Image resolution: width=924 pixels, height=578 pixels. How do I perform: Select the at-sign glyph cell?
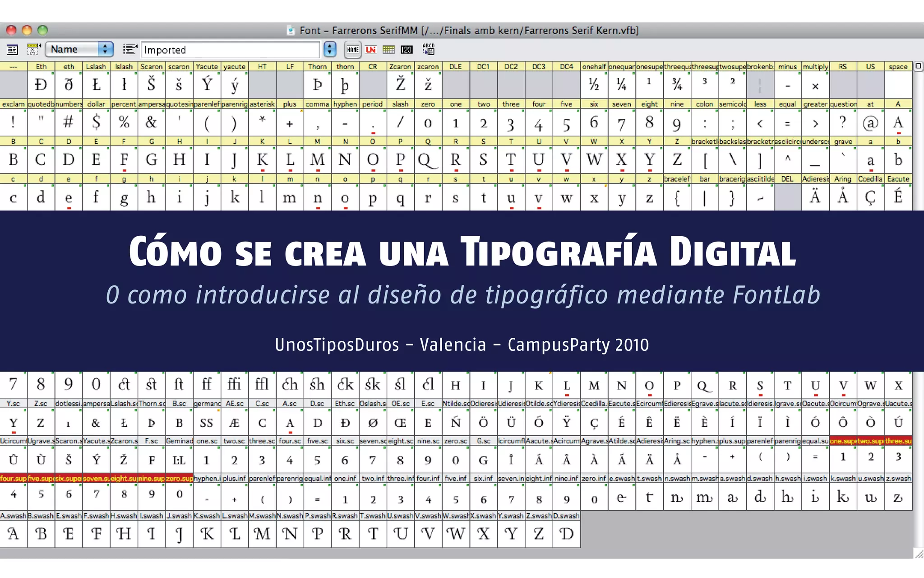point(870,122)
